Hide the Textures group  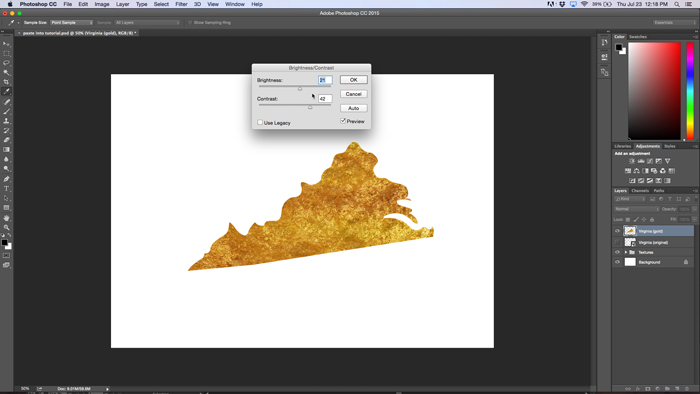pyautogui.click(x=617, y=253)
